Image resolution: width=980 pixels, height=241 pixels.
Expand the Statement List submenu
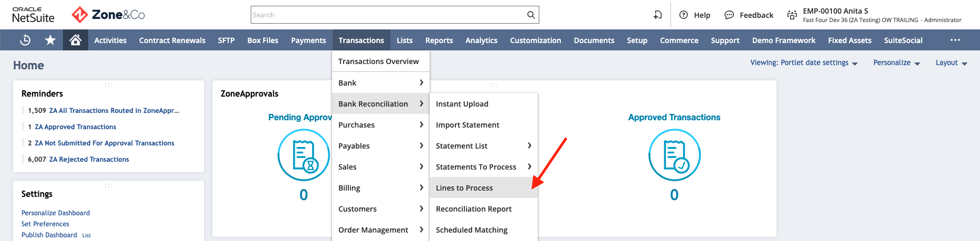484,146
